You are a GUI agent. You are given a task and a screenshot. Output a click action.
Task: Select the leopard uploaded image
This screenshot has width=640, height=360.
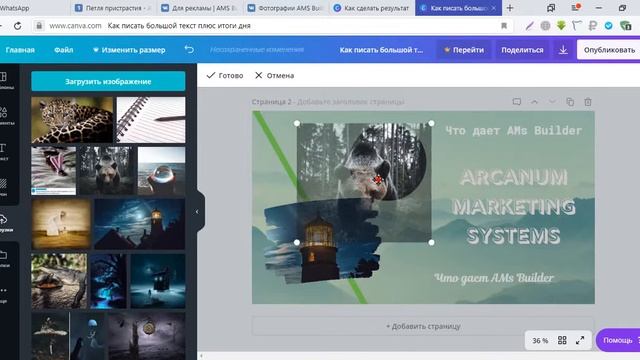(x=72, y=120)
